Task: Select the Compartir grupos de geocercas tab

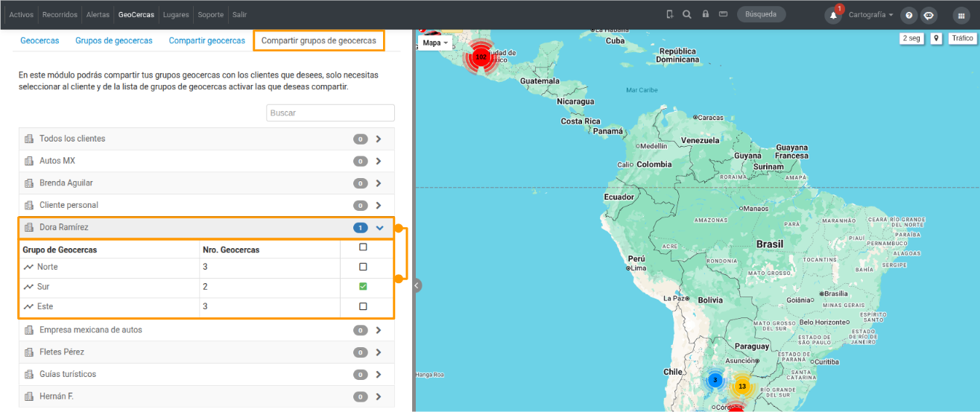Action: (319, 41)
